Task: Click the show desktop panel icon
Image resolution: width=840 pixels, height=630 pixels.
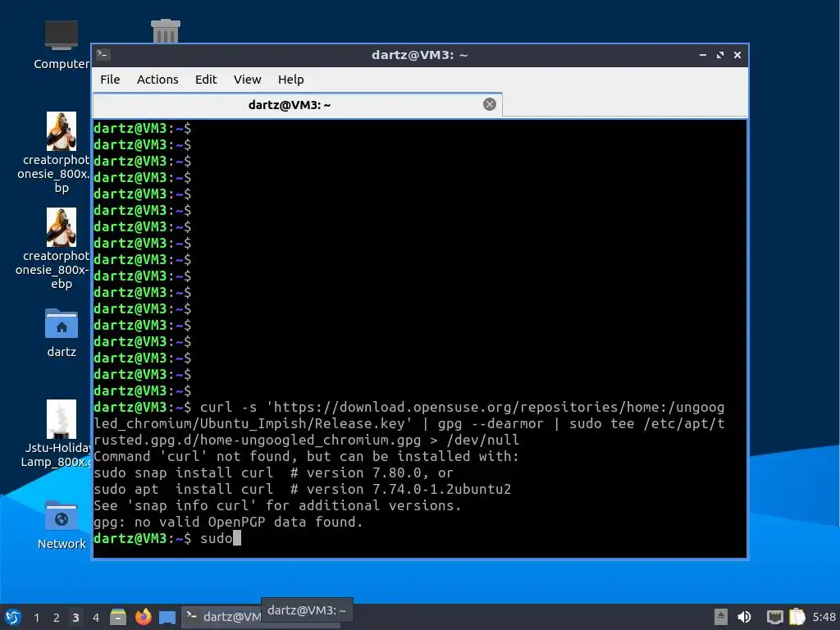Action: 167,618
